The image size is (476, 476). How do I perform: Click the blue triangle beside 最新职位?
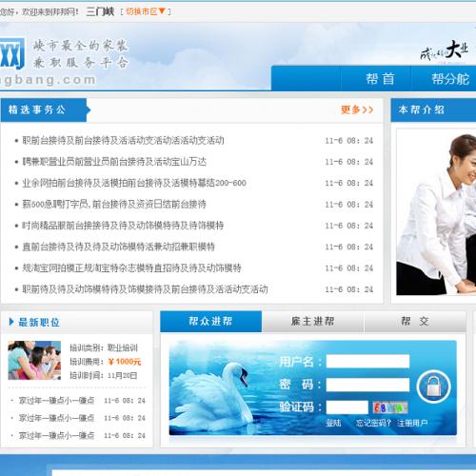point(11,322)
